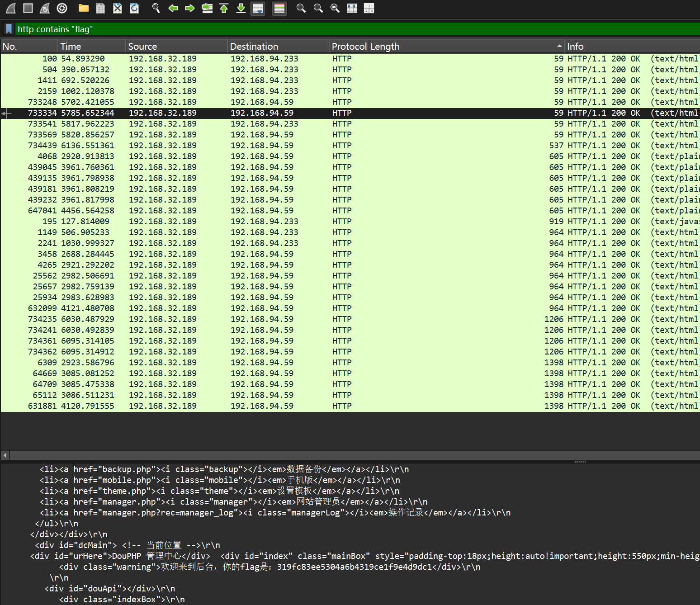Zoom in on packet text
Viewport: 700px width, 605px height.
tap(301, 8)
